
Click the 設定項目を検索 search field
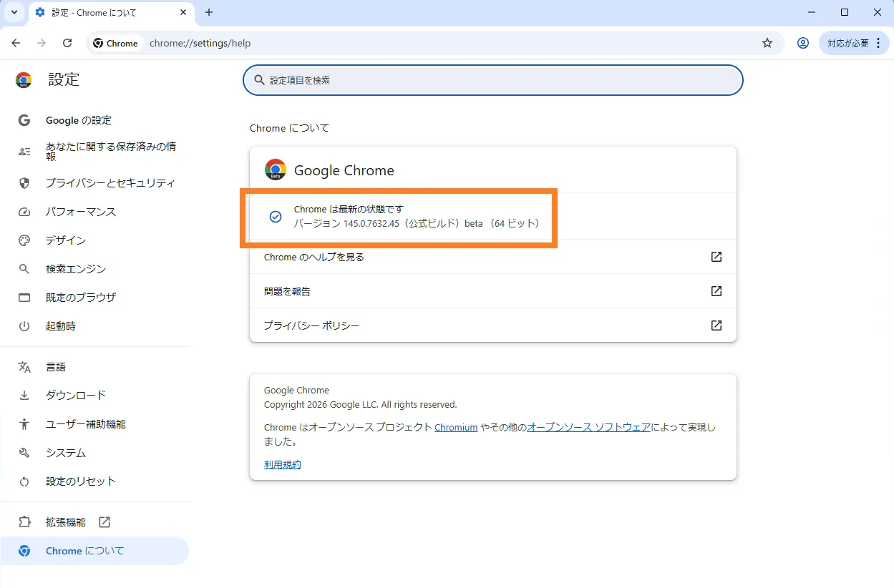click(492, 80)
